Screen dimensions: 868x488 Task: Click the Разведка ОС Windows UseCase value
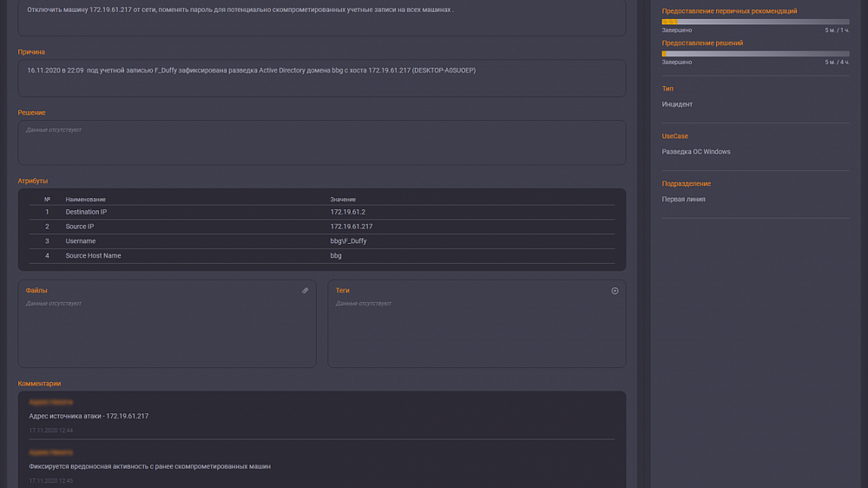[x=696, y=152]
